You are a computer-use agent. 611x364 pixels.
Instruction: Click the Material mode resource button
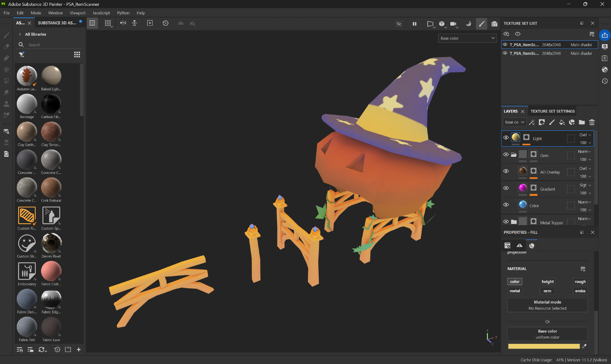click(547, 305)
